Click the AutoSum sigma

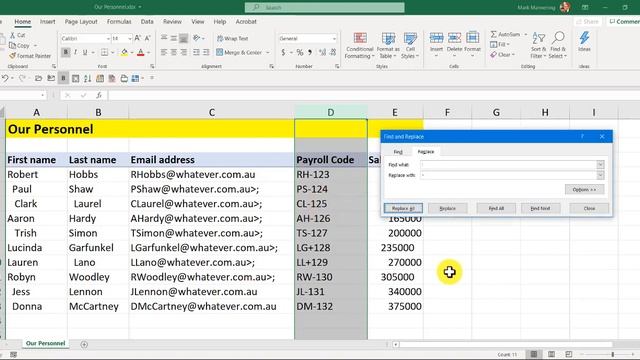pos(493,34)
